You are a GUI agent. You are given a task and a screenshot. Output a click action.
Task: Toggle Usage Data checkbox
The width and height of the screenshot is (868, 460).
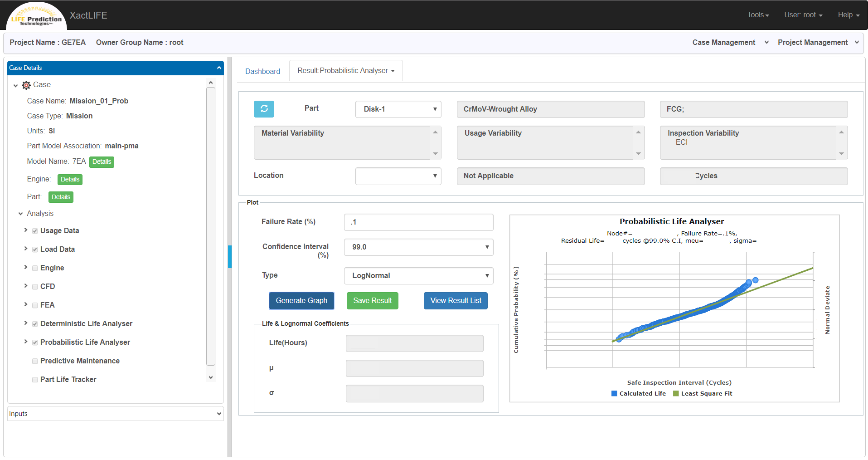pyautogui.click(x=35, y=231)
